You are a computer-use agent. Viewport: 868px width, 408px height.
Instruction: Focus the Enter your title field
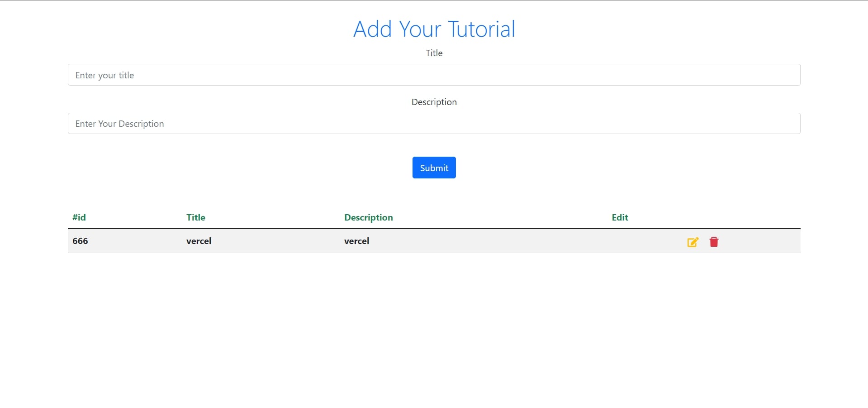click(434, 75)
